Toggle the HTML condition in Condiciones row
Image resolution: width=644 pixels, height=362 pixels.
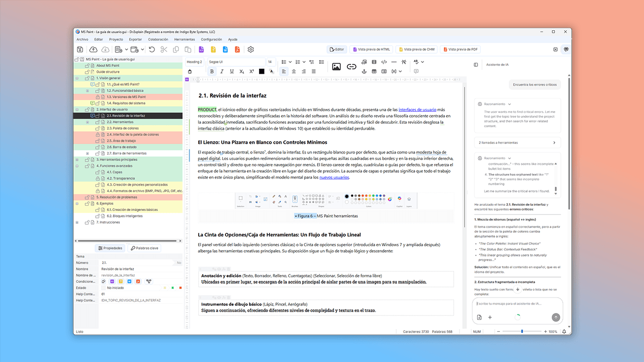[x=112, y=281]
